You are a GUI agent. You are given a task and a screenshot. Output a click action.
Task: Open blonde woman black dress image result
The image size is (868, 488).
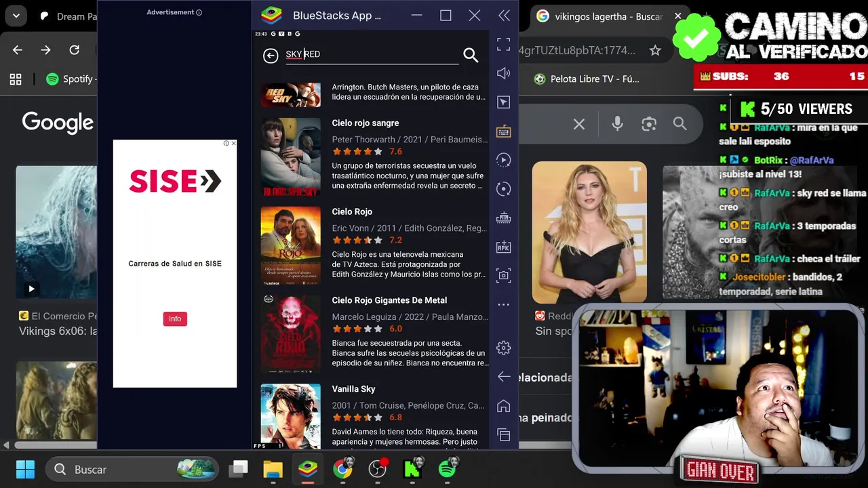click(589, 232)
